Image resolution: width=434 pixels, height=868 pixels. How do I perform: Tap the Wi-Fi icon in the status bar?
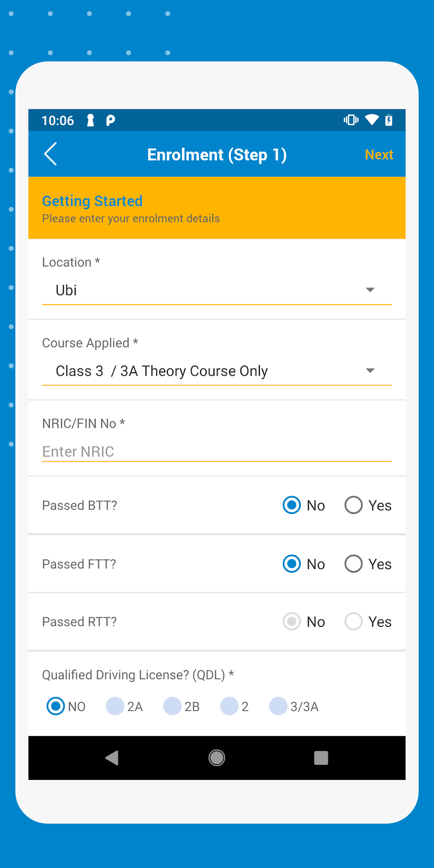click(x=371, y=120)
